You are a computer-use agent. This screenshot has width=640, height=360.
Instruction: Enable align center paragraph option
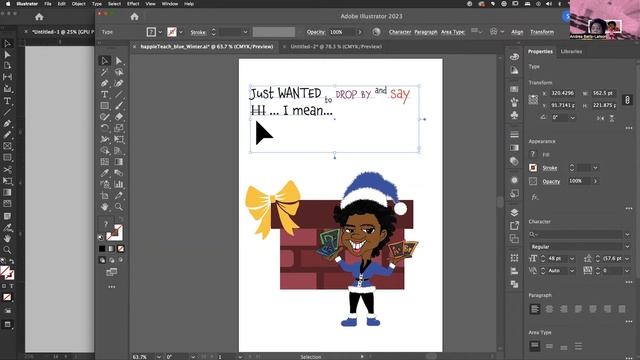pos(549,309)
